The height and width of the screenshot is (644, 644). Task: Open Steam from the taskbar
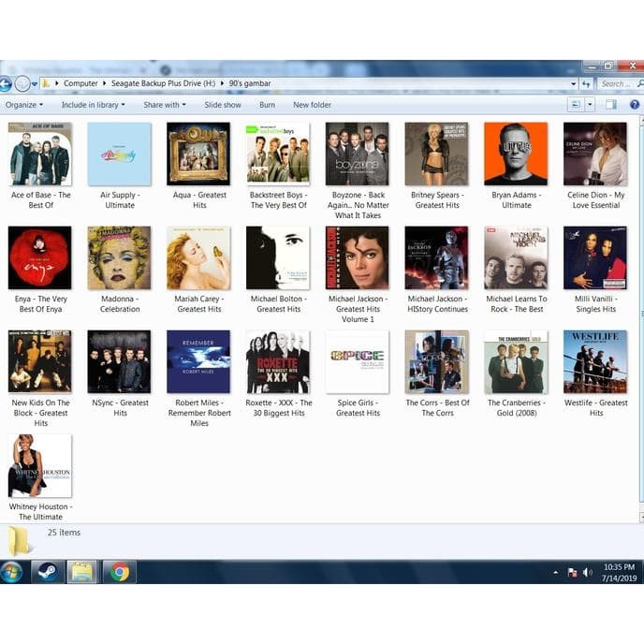click(48, 572)
